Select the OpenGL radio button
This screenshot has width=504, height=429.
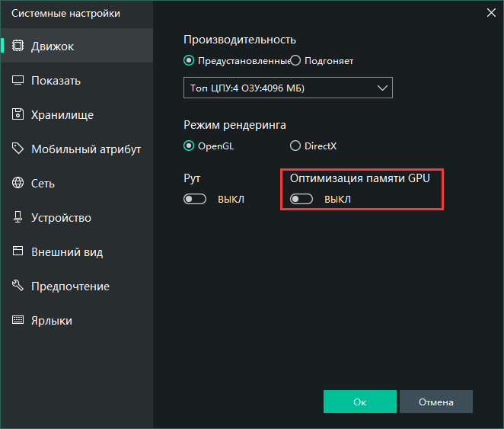(x=189, y=146)
